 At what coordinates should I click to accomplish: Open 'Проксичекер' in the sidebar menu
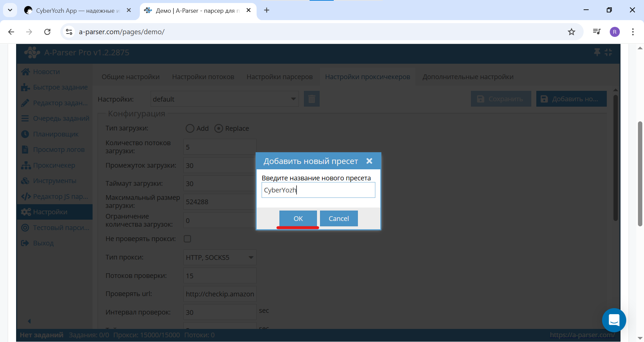click(x=54, y=165)
